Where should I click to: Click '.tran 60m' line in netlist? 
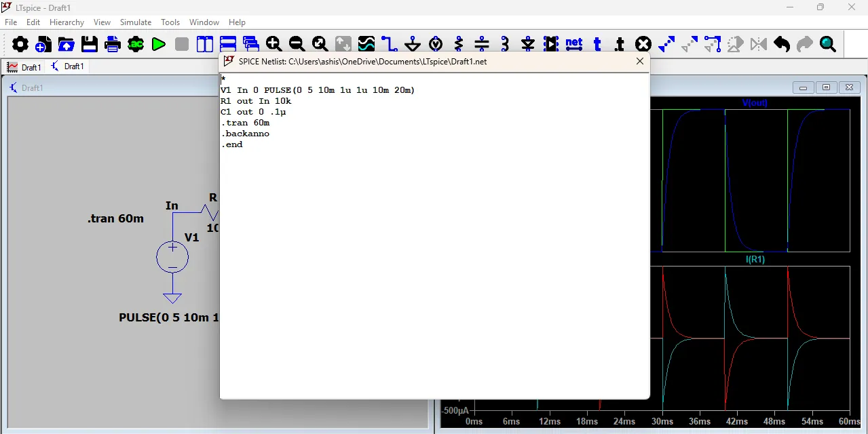pos(245,123)
